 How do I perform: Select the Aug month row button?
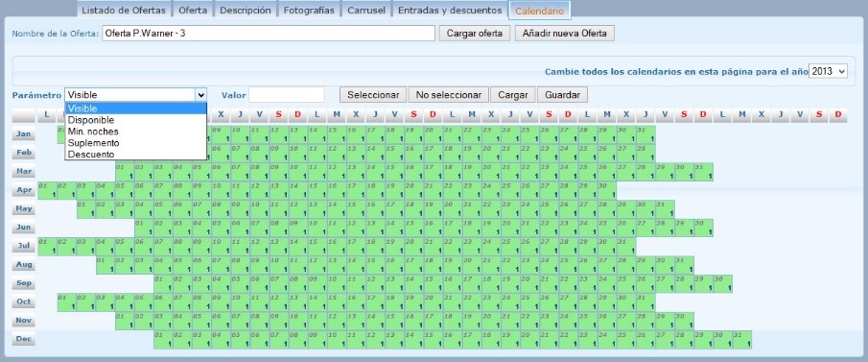coord(24,264)
